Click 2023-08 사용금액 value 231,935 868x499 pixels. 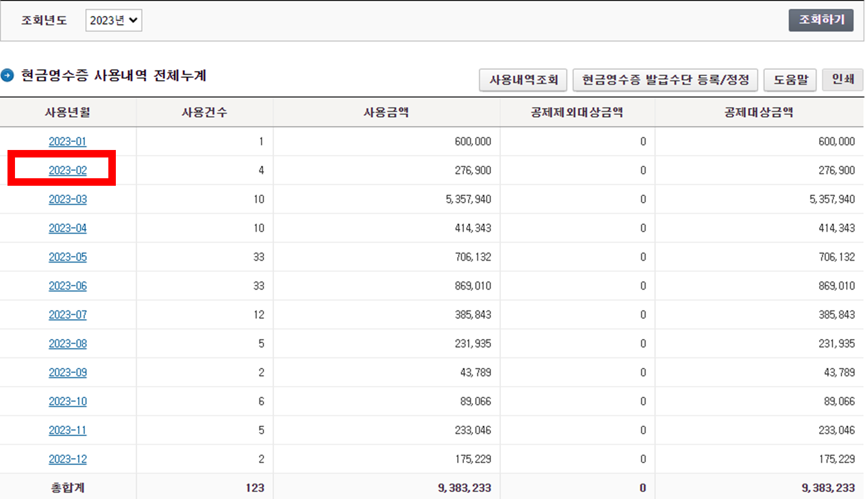pyautogui.click(x=473, y=343)
